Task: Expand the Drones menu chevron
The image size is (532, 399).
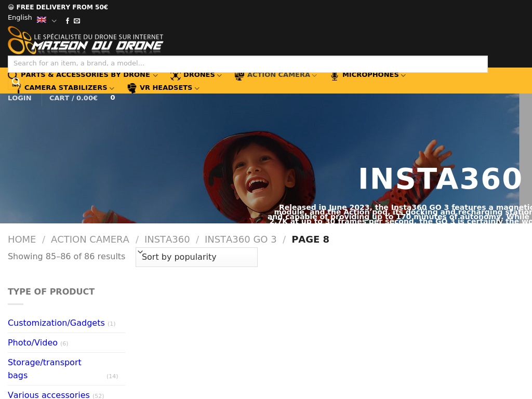Action: point(219,75)
